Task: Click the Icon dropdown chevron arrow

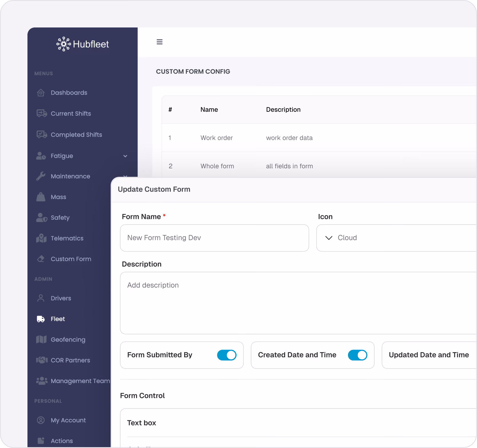Action: point(329,238)
